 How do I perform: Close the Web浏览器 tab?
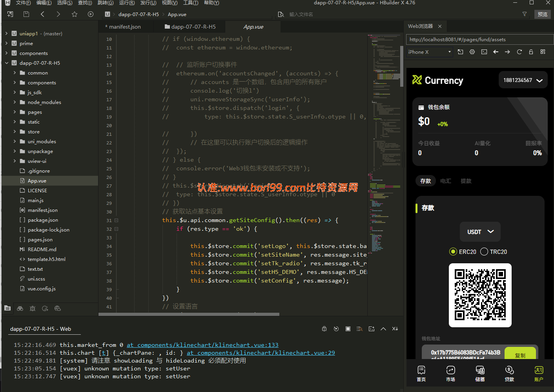[440, 26]
